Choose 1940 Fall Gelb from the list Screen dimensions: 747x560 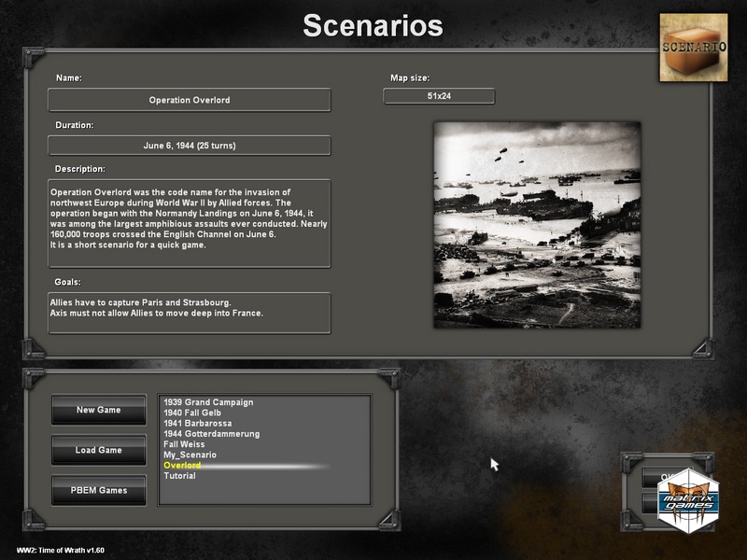(194, 413)
